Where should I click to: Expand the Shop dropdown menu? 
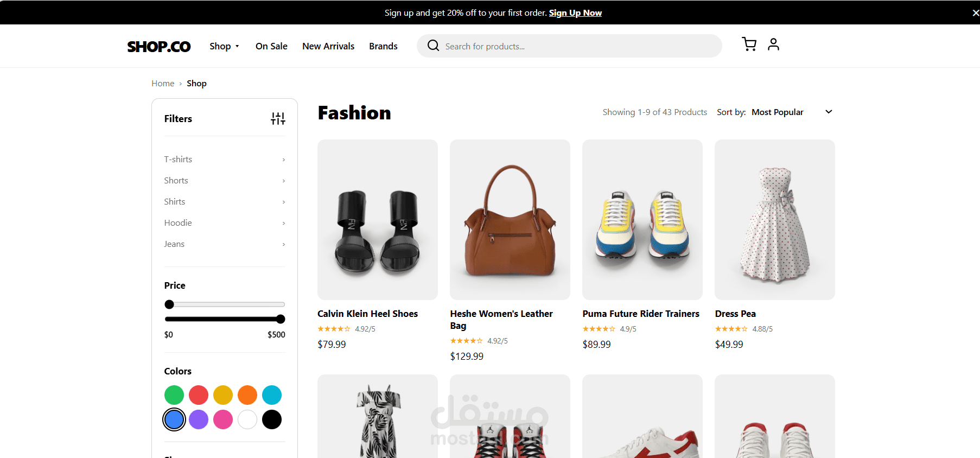(224, 47)
